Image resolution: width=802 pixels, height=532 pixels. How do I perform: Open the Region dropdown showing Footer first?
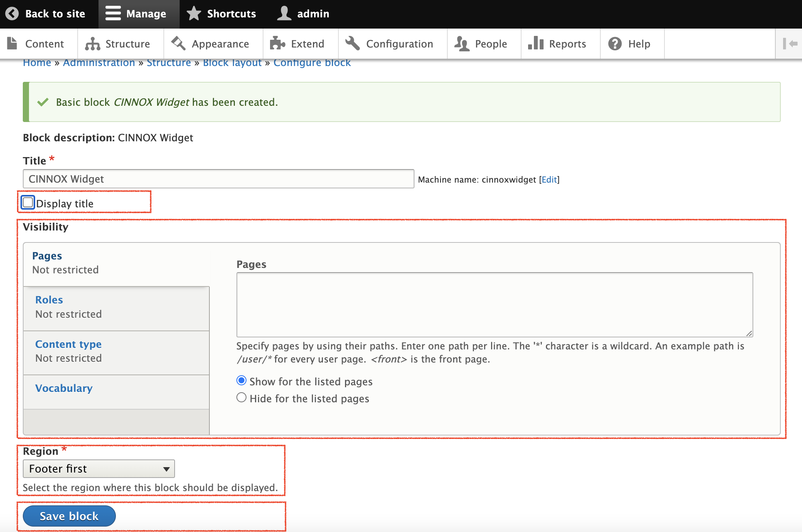pyautogui.click(x=99, y=469)
